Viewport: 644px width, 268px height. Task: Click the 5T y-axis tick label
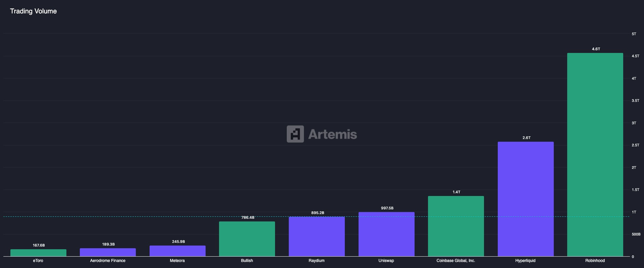(634, 34)
